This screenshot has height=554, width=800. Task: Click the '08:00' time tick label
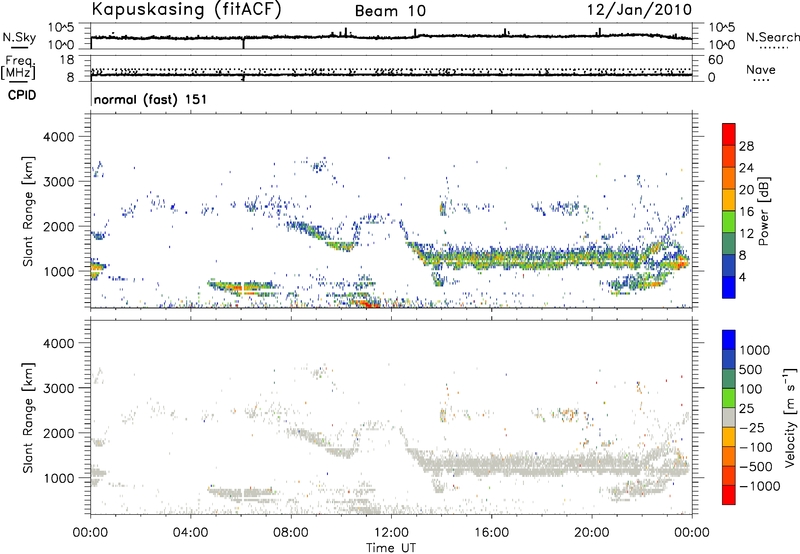[x=291, y=533]
